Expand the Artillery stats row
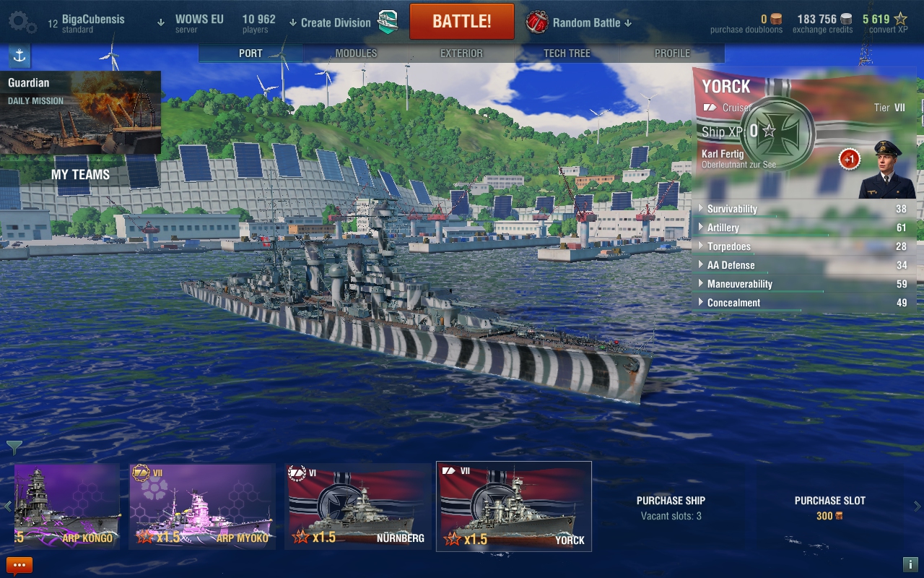This screenshot has width=924, height=578. coord(804,228)
